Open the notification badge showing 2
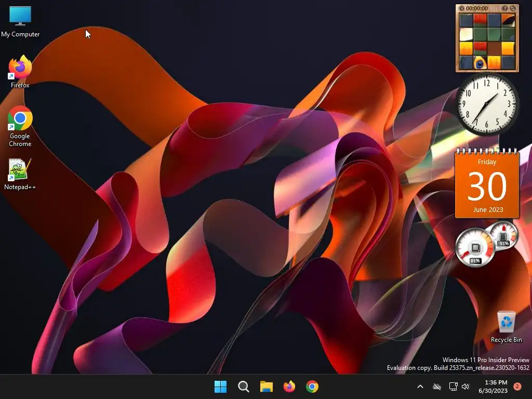 517,387
